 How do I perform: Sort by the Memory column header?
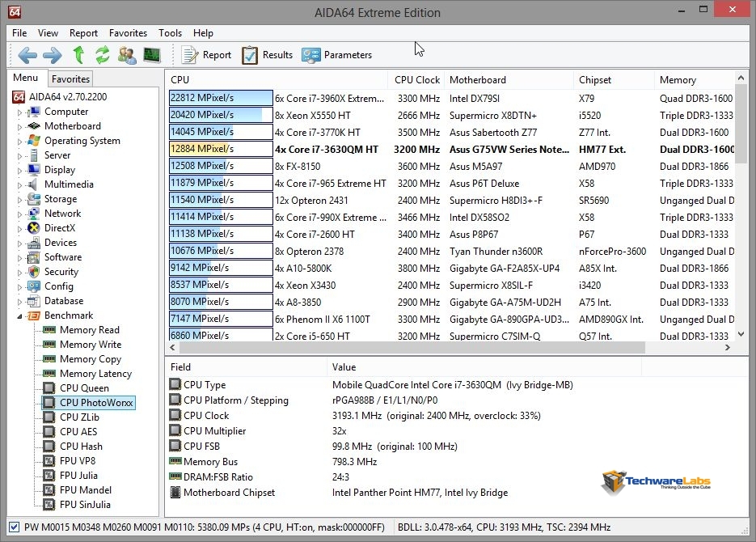[695, 80]
